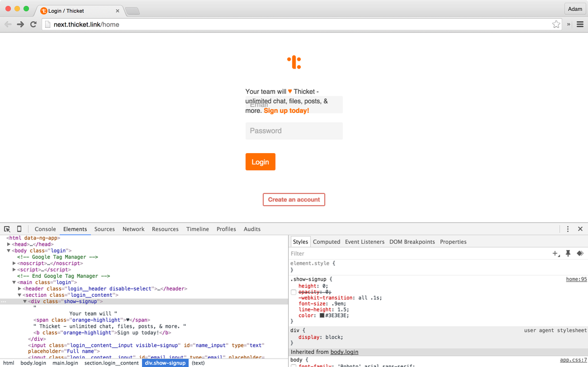Expand the header login__header node
This screenshot has height=367, width=588.
point(20,289)
